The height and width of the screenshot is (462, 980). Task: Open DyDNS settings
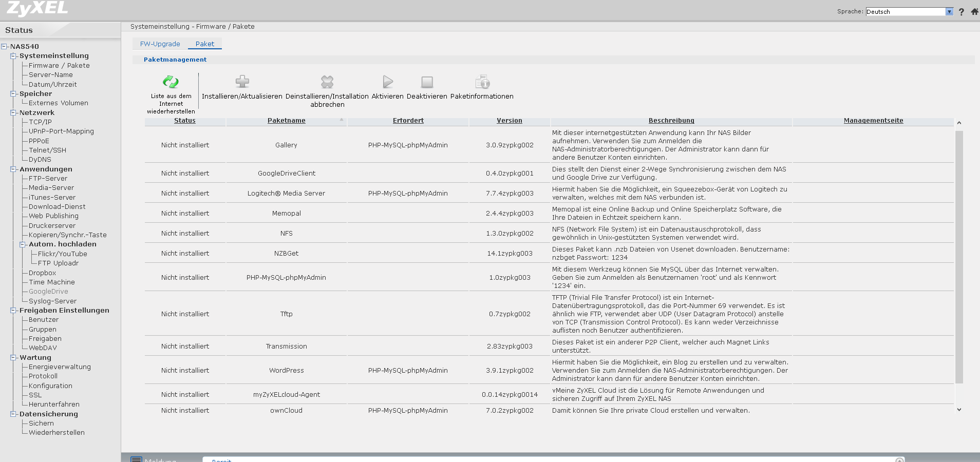tap(40, 159)
